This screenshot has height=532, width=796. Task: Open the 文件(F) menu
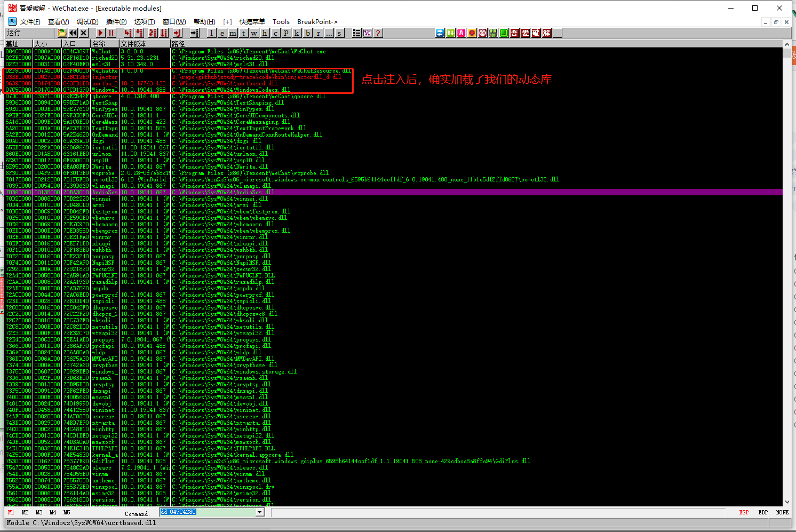30,22
